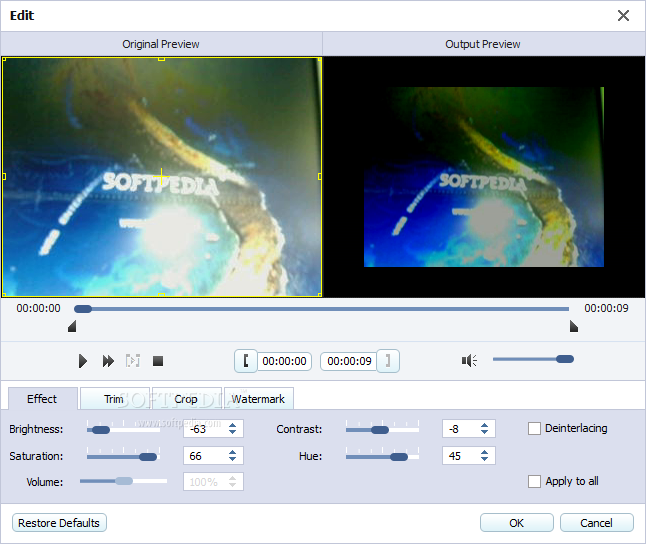Click the total duration 00:00:09 label
Screen dimensions: 646x544
coord(606,308)
